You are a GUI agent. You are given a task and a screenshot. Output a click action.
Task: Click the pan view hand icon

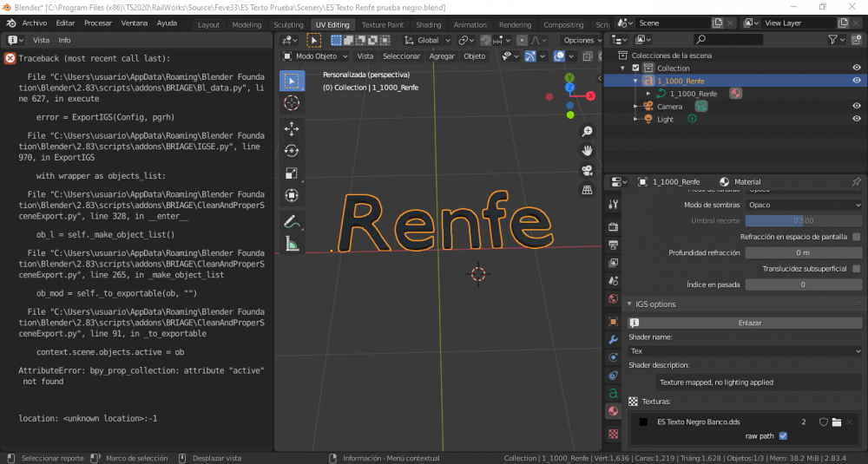pyautogui.click(x=588, y=150)
